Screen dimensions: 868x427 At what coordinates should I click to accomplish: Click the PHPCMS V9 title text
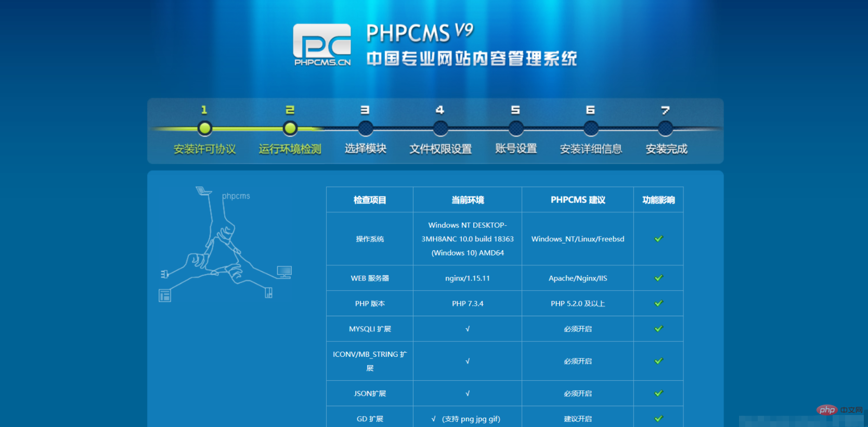(x=420, y=32)
